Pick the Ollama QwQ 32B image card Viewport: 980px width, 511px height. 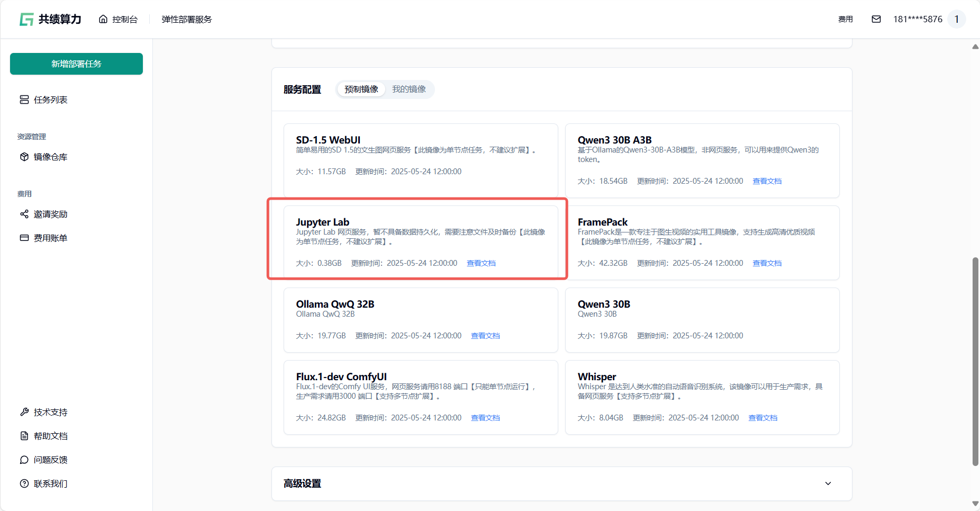[421, 320]
